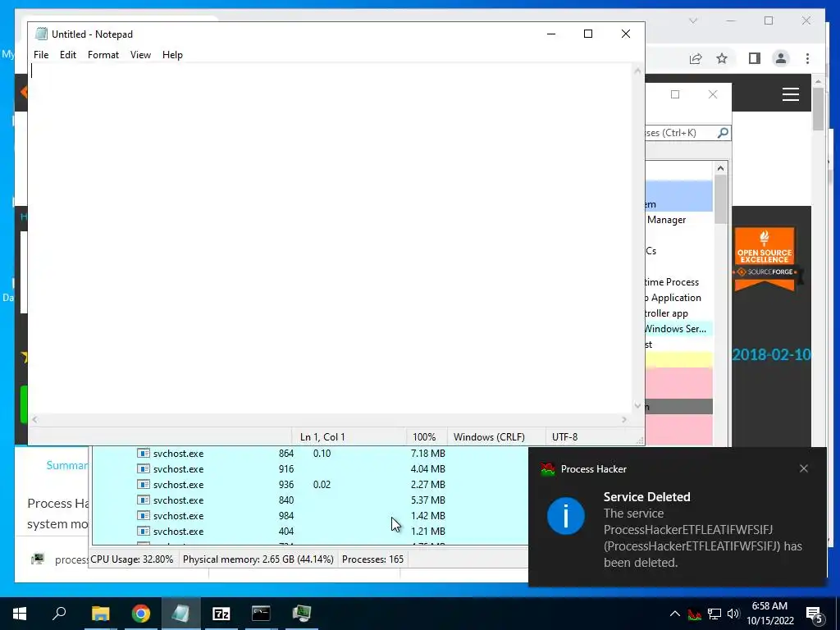Click Process Hacker list scrollbar up arrow
The width and height of the screenshot is (840, 630).
pyautogui.click(x=720, y=168)
